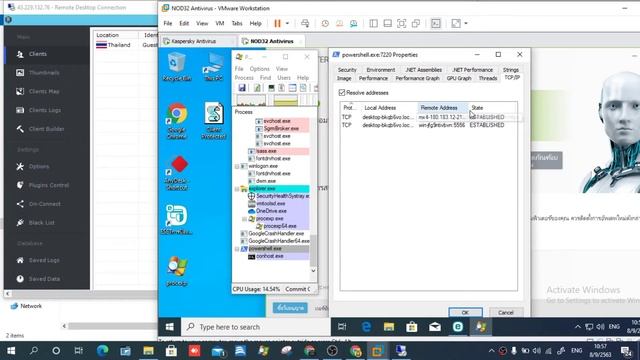Viewport: 640px width, 360px height.
Task: Open Black List in the remote tool sidebar
Action: (x=41, y=223)
